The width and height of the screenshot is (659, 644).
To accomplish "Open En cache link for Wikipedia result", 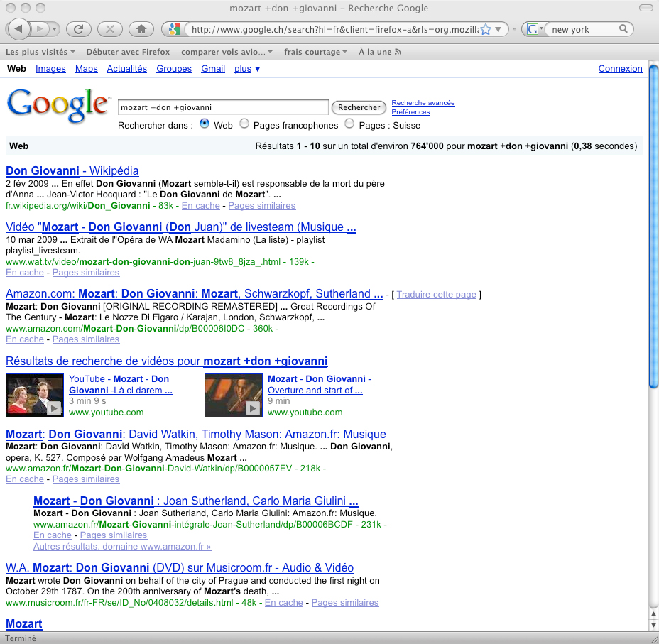I will click(x=200, y=205).
